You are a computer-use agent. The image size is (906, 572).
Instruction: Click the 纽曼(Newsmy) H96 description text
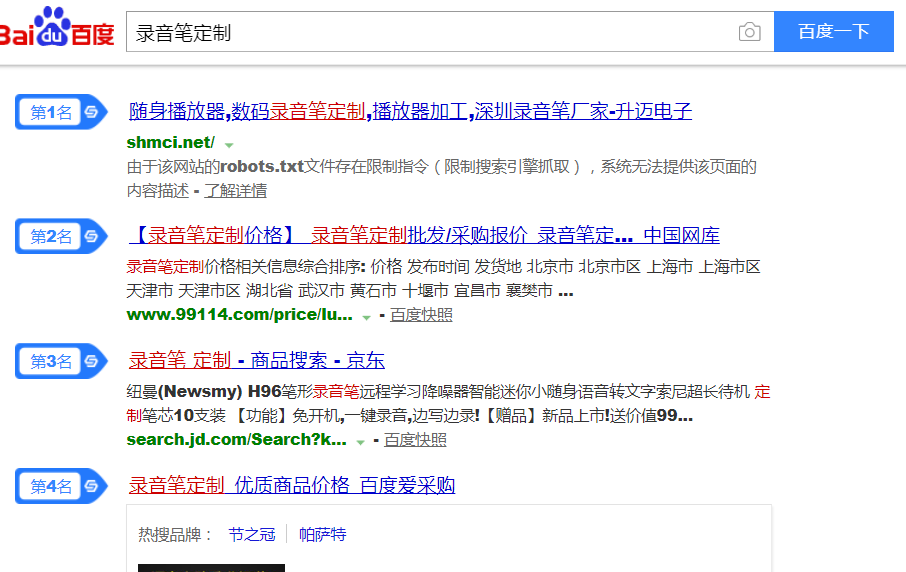click(448, 403)
